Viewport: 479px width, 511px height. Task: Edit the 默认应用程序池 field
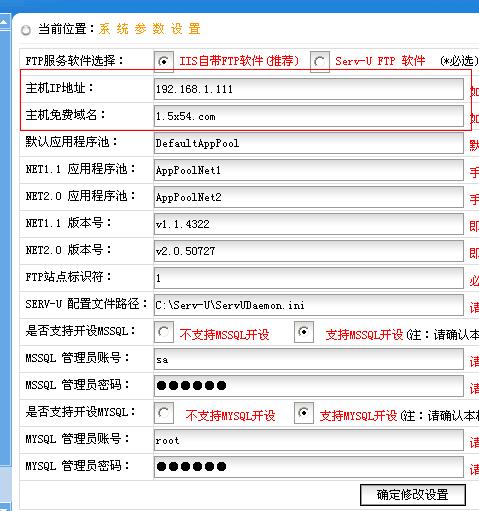pos(309,143)
